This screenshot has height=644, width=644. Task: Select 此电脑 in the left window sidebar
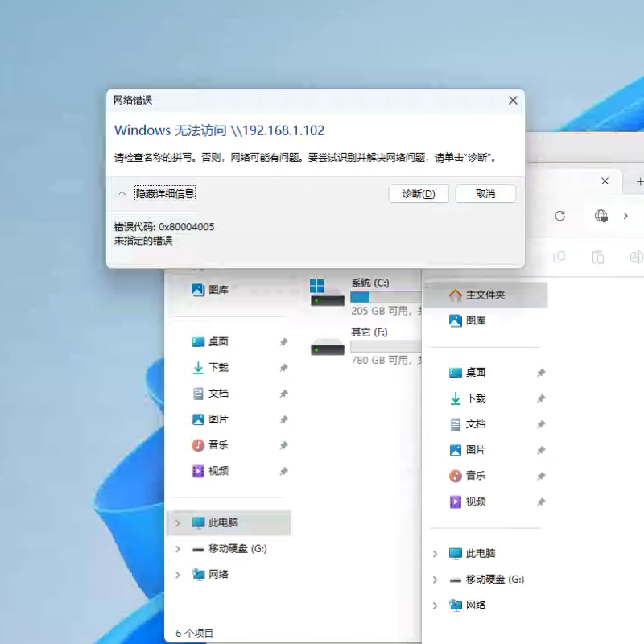click(x=229, y=522)
